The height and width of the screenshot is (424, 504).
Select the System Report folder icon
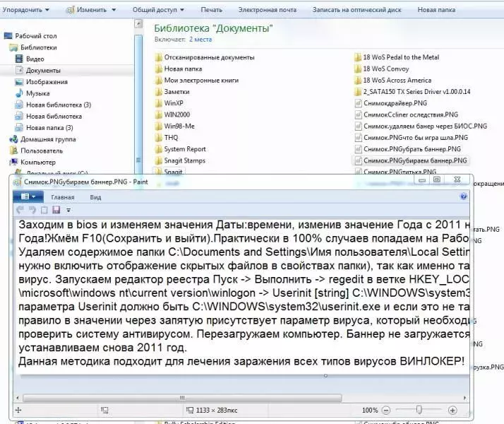click(158, 149)
